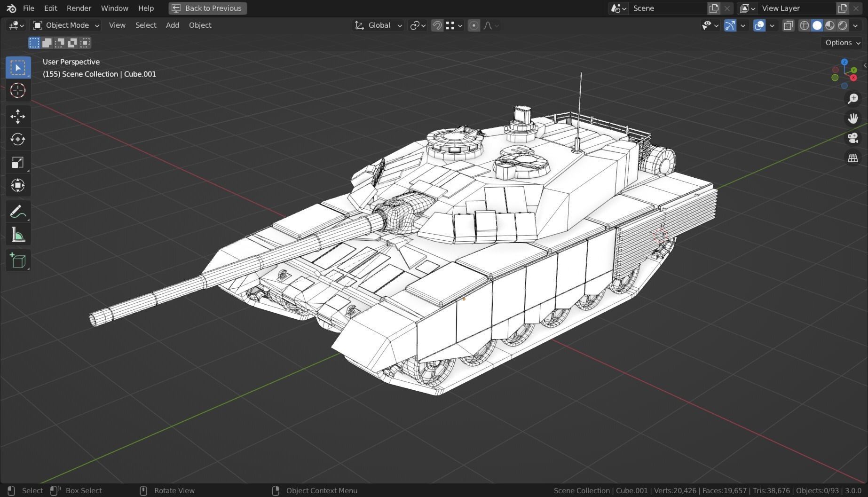Open the Object Mode dropdown
The image size is (868, 497).
click(x=66, y=25)
